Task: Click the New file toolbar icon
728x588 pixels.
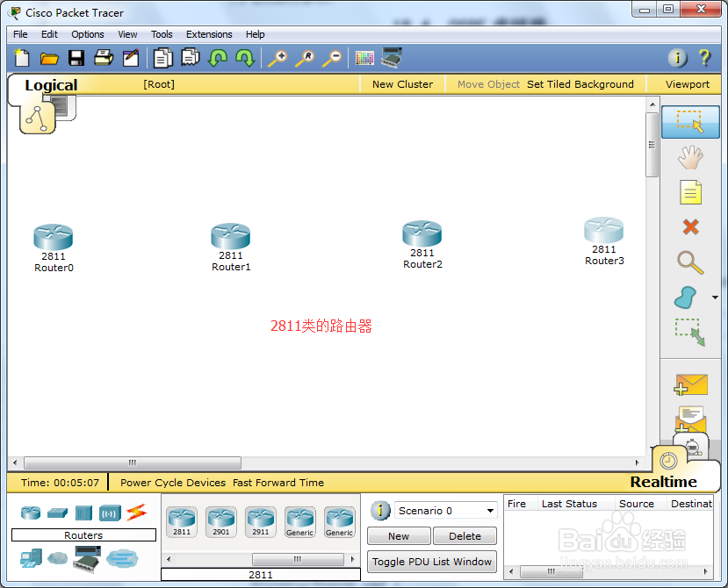Action: click(22, 58)
